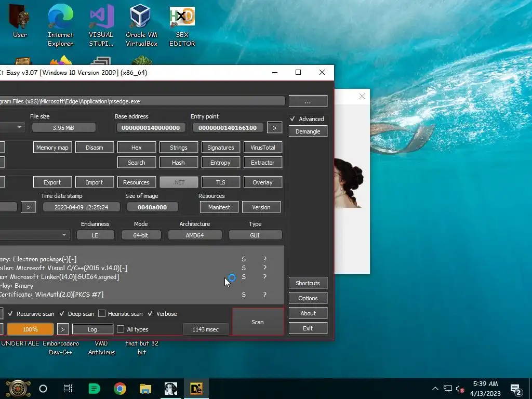532x399 pixels.
Task: Close the white window behind Detect It Easy
Action: [362, 96]
